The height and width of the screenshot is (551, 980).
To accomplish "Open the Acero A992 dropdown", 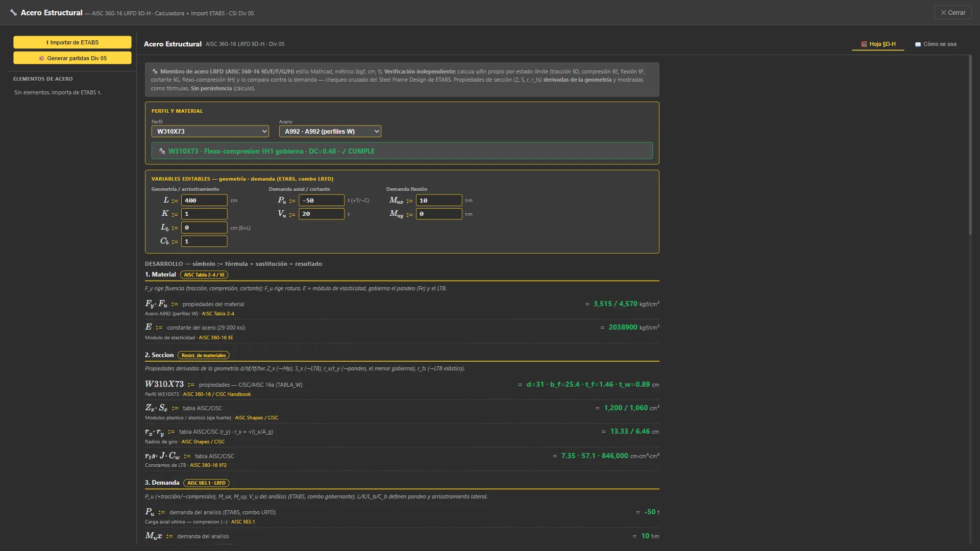I will pyautogui.click(x=330, y=132).
